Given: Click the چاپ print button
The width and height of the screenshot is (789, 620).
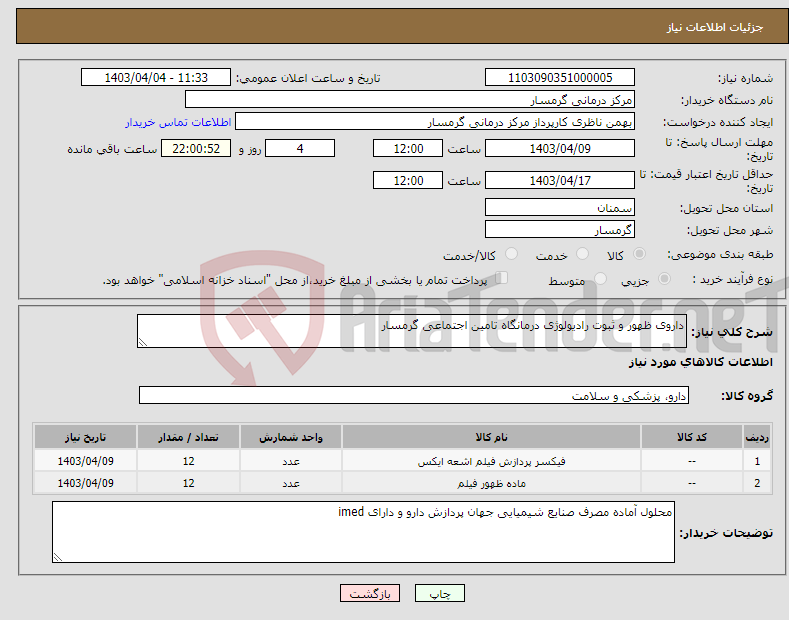Looking at the screenshot, I should coord(440,593).
